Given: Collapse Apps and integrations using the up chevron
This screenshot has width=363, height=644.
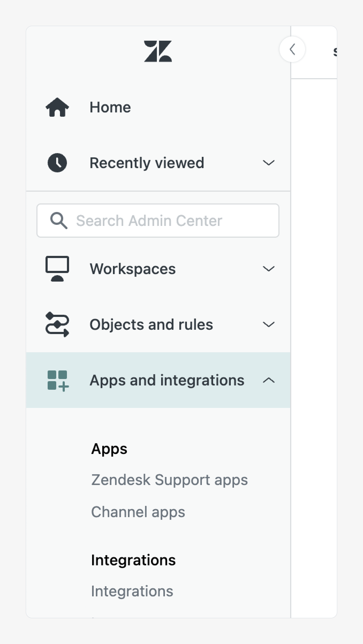Looking at the screenshot, I should [269, 380].
